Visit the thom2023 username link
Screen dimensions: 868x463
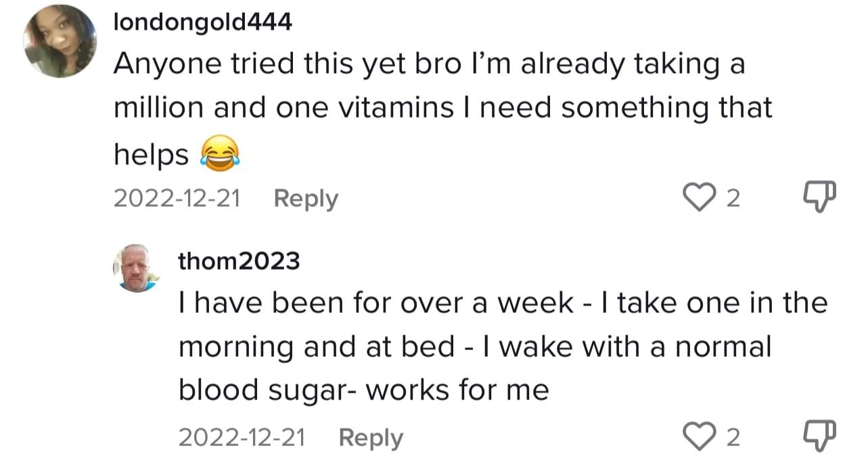pos(238,261)
